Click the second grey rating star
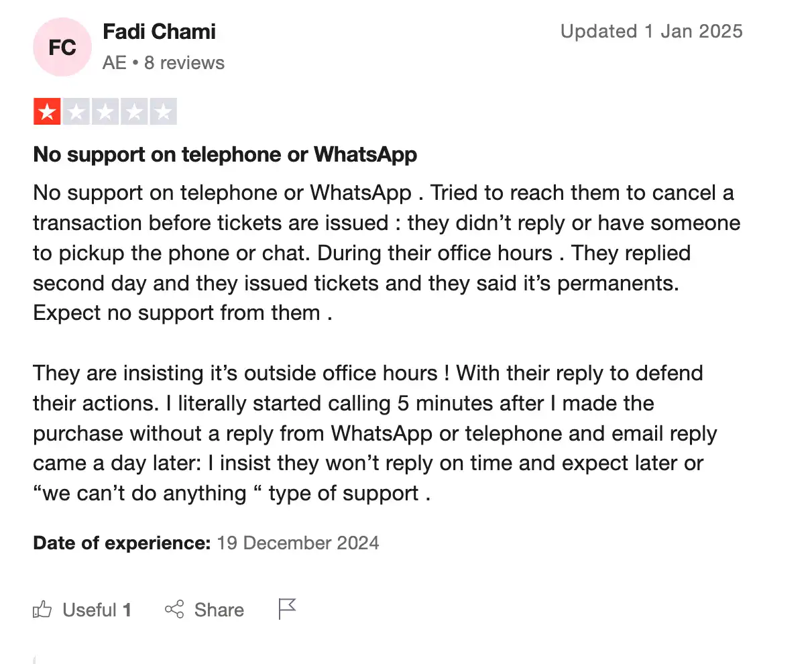 click(x=75, y=111)
